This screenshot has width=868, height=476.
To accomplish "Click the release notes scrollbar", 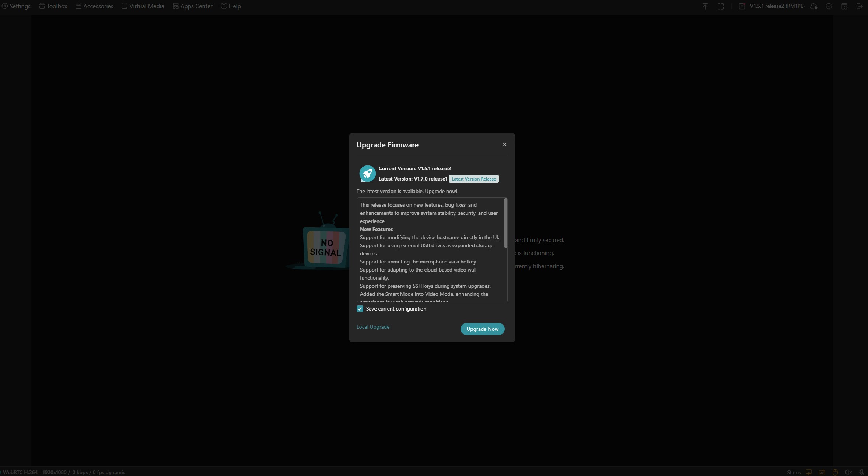I will (x=506, y=223).
